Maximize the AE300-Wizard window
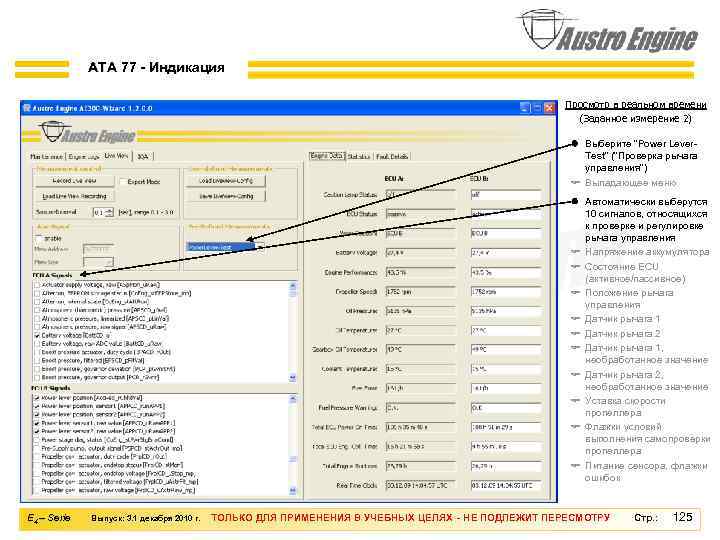 coord(537,108)
